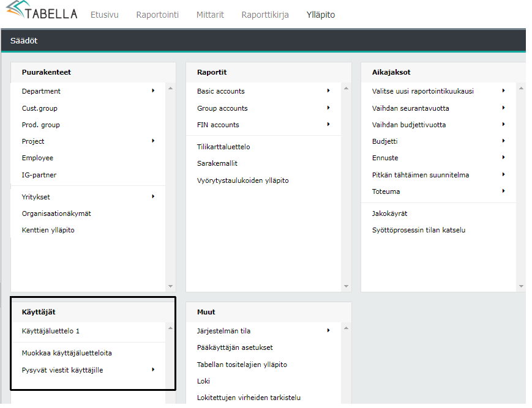Open Pääkäyttäjän asetukset
Image resolution: width=532 pixels, height=408 pixels.
pos(234,347)
